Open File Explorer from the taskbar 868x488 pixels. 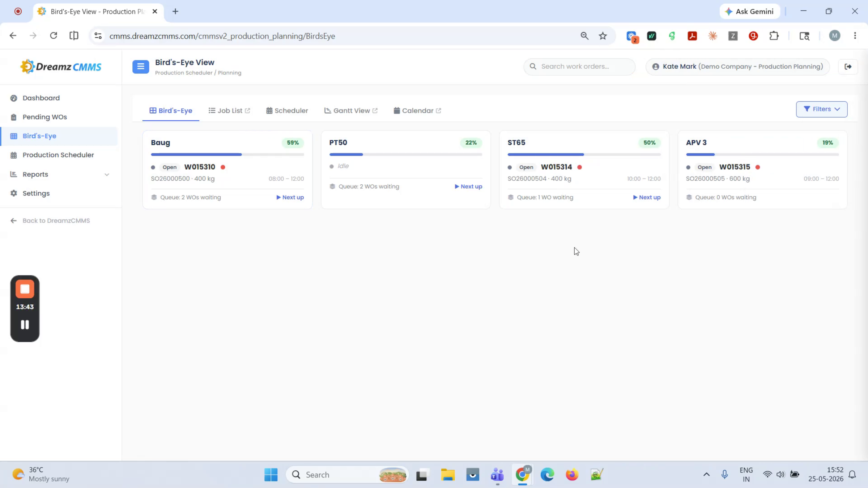click(x=448, y=475)
